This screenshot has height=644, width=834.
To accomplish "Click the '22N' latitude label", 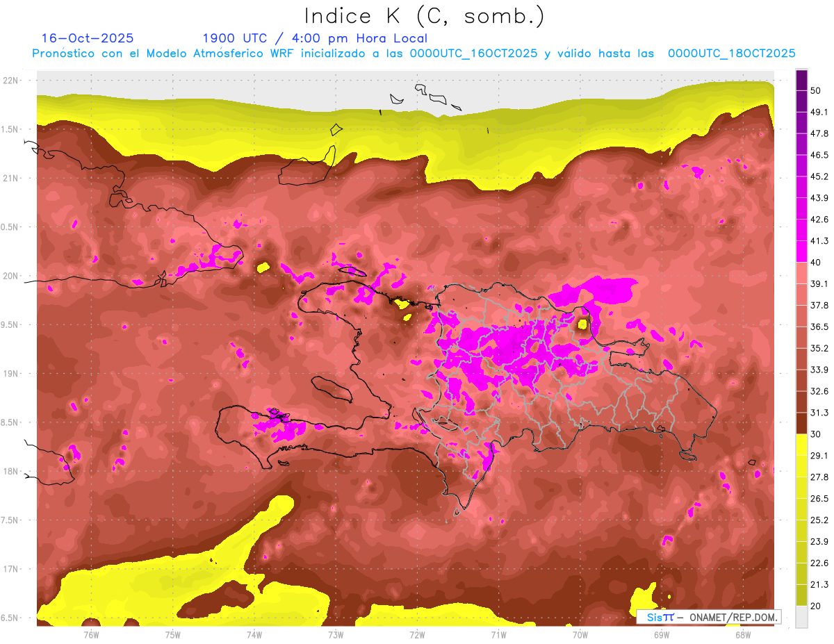I will [x=12, y=81].
